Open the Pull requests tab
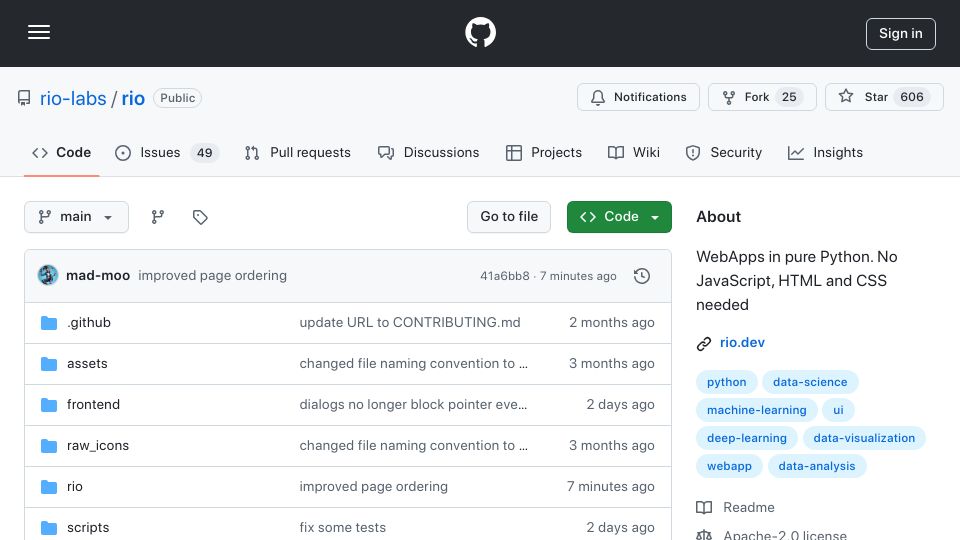This screenshot has height=540, width=960. click(298, 152)
